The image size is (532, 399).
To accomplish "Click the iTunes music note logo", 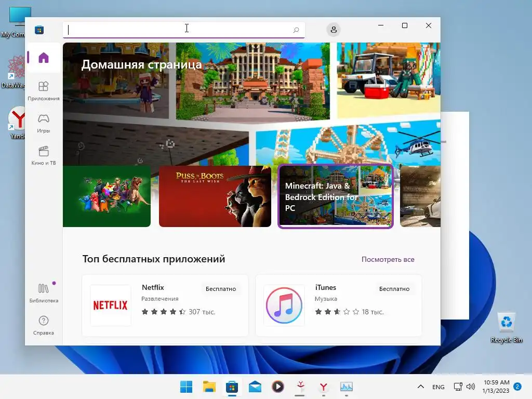I will [284, 305].
